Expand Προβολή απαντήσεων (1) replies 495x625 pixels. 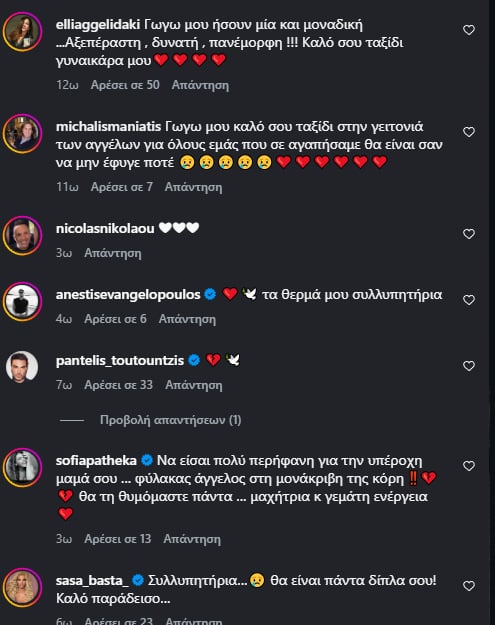pos(171,420)
